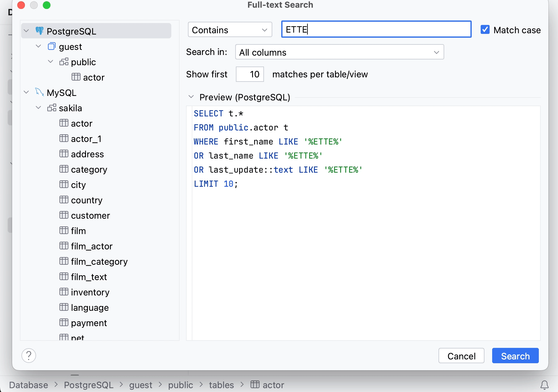This screenshot has height=392, width=558.
Task: Select the inventory table in tree
Action: 90,292
